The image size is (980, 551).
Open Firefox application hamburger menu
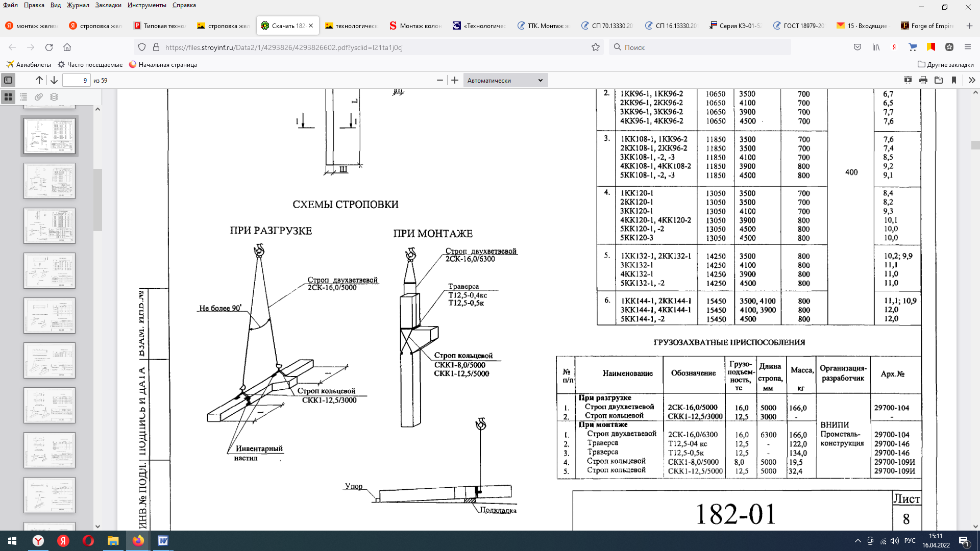[x=967, y=47]
